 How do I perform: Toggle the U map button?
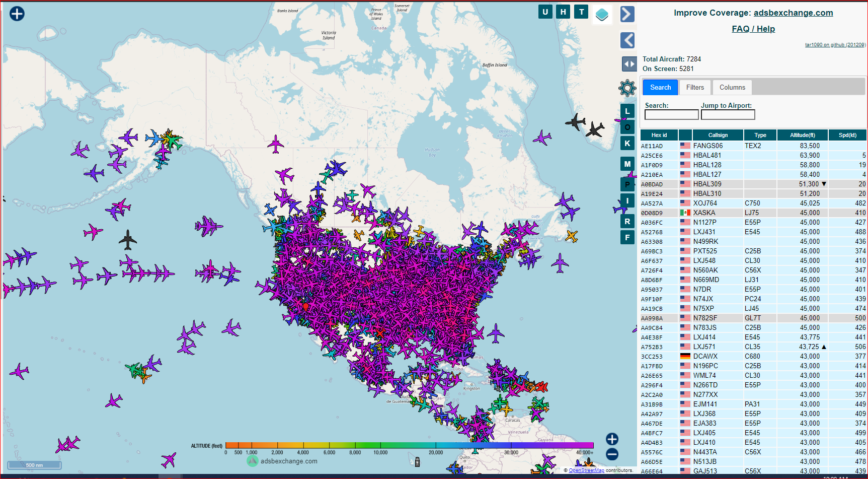click(545, 12)
